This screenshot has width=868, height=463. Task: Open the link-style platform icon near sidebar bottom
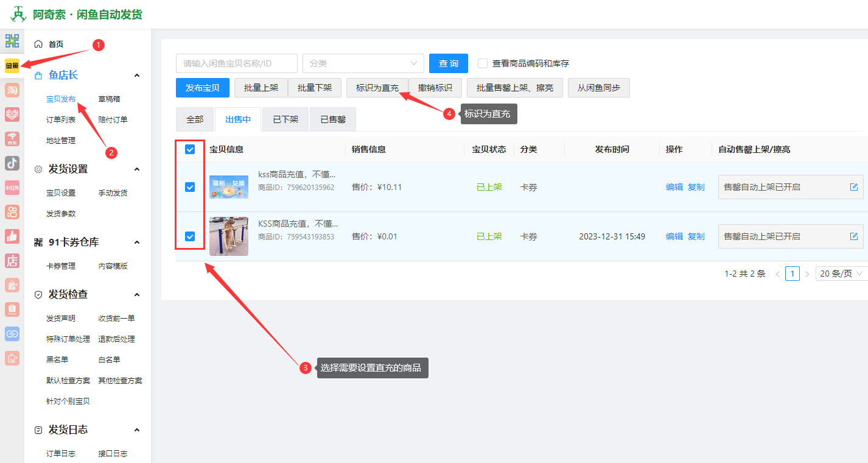pos(12,333)
